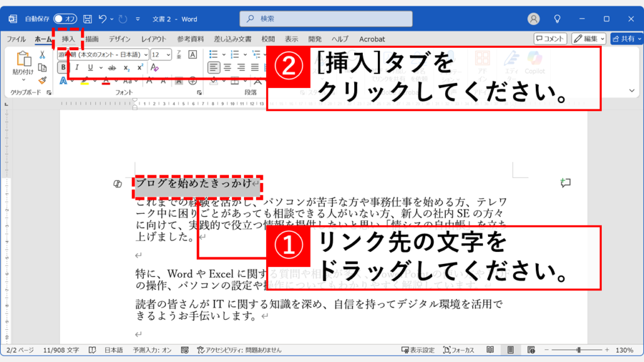Click the Clear All Formatting icon

coord(155,67)
